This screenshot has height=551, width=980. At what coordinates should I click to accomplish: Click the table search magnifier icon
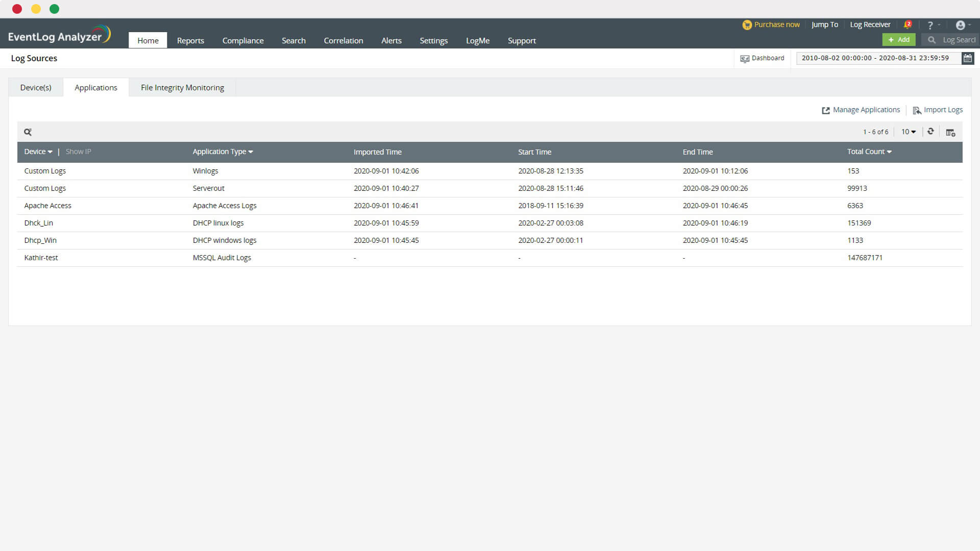click(x=28, y=132)
